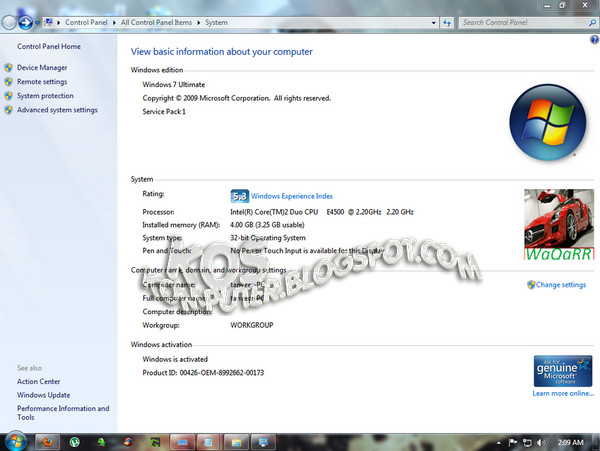This screenshot has width=600, height=451.
Task: Click the Windows 7 Ultimate text
Action: coord(174,85)
